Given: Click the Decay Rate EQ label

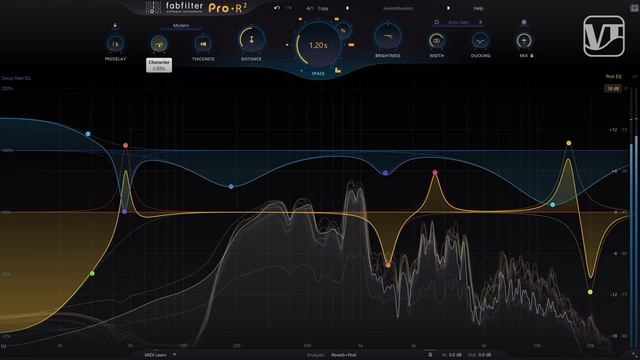Looking at the screenshot, I should 16,78.
